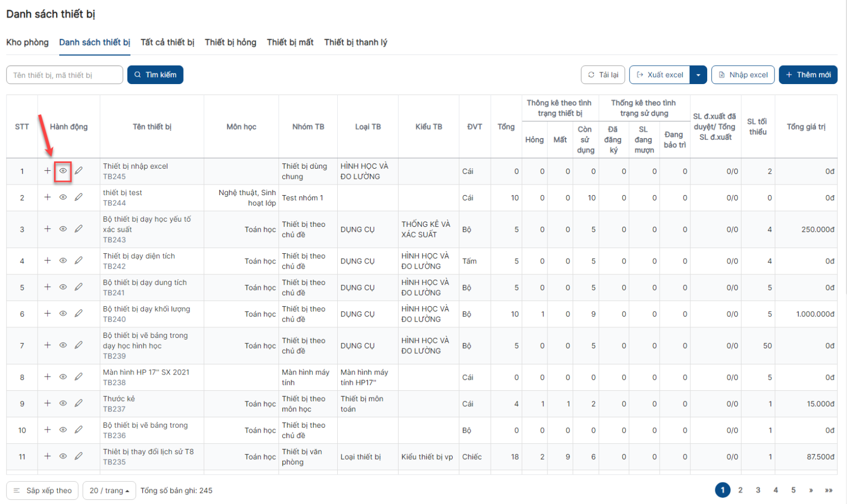Go to page 3 of the list
This screenshot has width=847, height=504.
point(758,490)
